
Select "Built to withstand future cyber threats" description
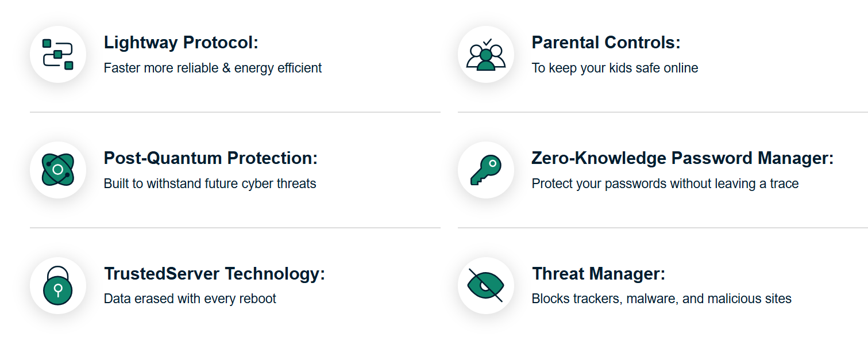[x=210, y=184]
